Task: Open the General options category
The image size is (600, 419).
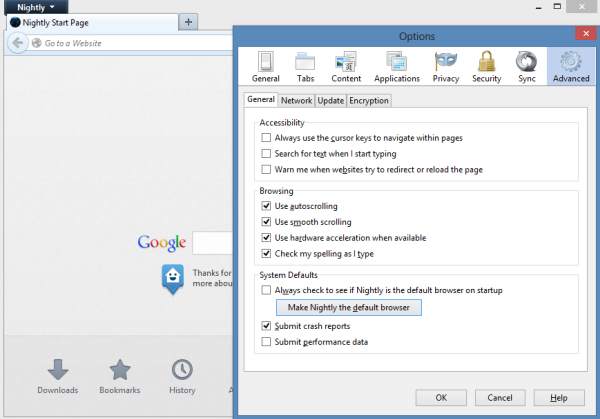Action: [265, 66]
